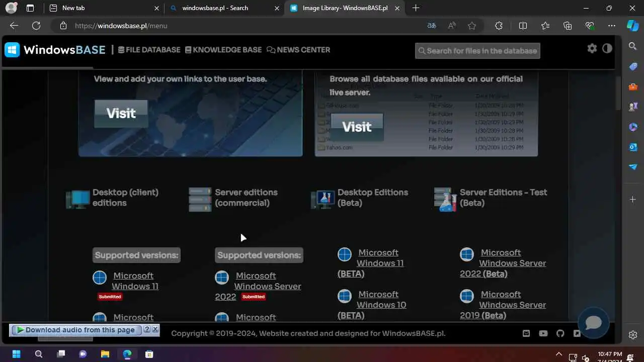Open sidebar Outlook icon

633,147
